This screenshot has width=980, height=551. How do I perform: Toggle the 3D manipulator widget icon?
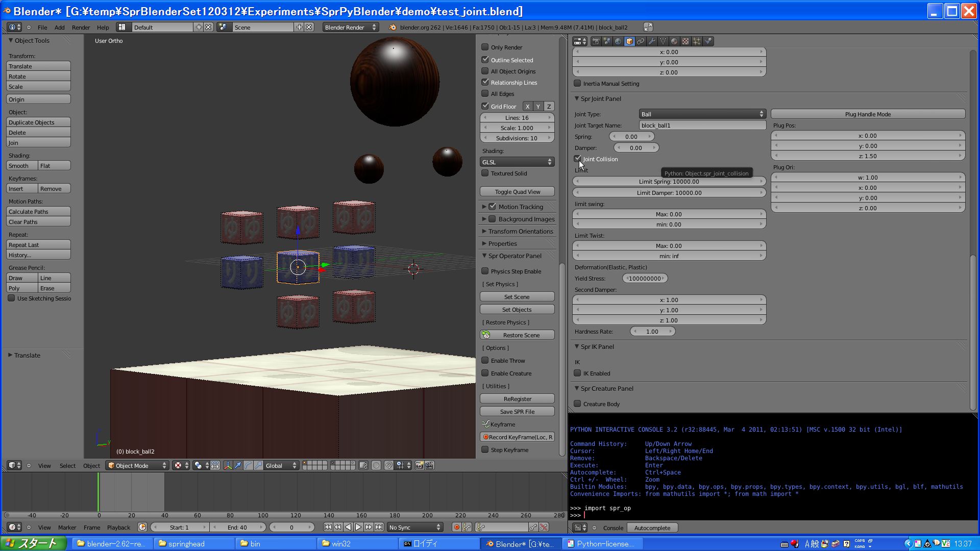(228, 465)
